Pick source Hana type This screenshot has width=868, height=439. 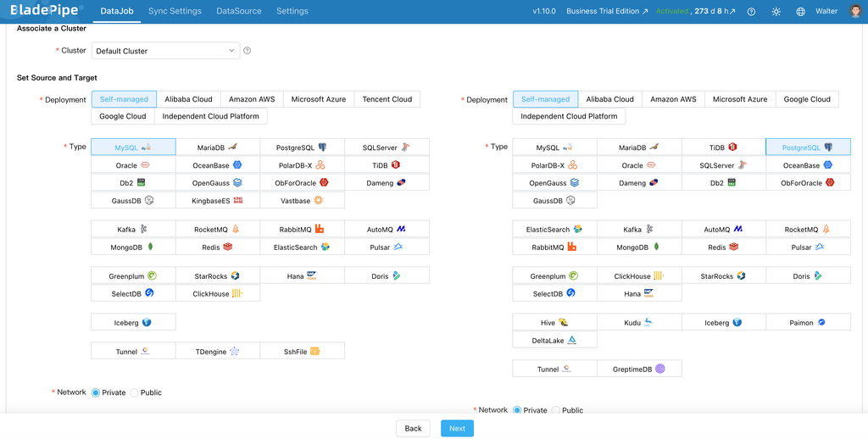point(303,275)
